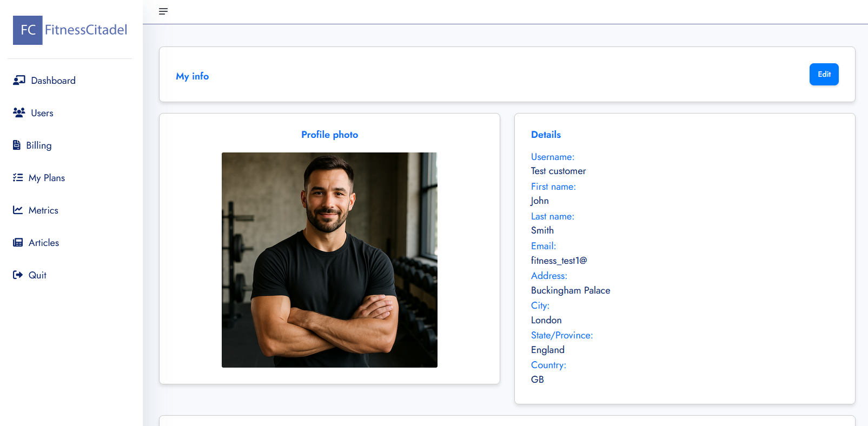Open the 'Articles' text label in the sidebar

[x=44, y=243]
